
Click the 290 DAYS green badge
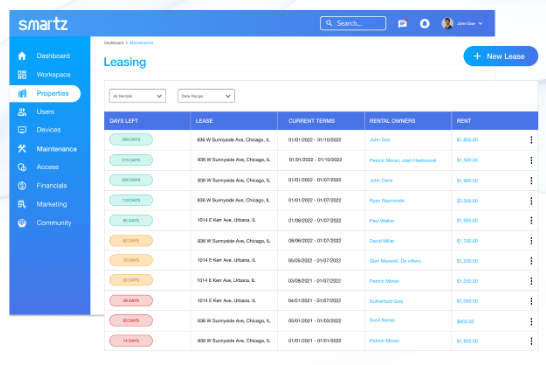click(131, 140)
